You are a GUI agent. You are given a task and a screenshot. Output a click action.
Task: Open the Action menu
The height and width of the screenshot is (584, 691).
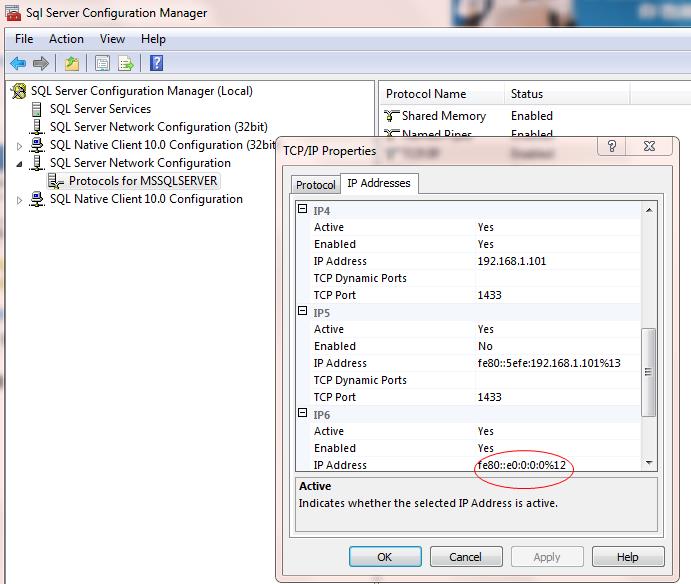click(66, 39)
